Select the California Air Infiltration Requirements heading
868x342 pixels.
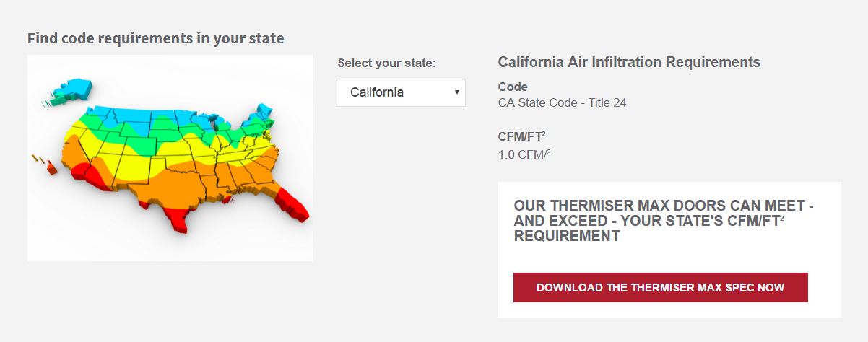[629, 62]
